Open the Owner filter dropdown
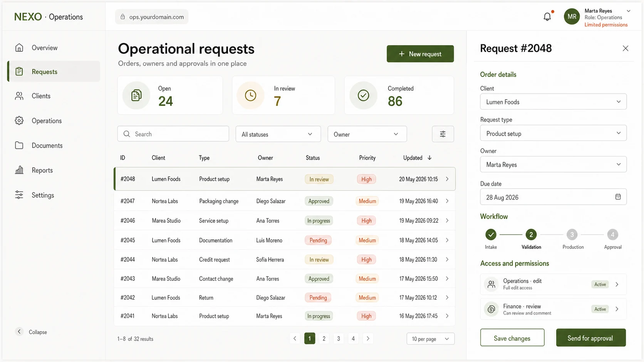644x362 pixels. pos(367,134)
